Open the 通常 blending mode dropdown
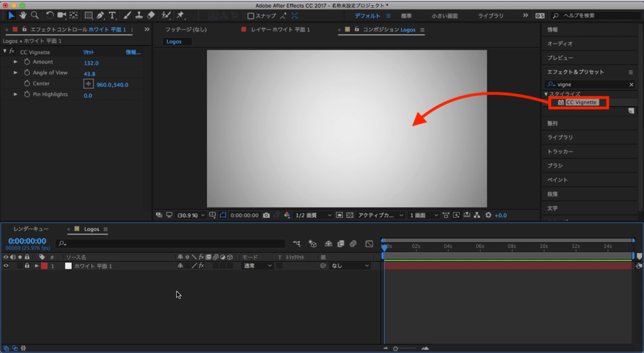 coord(258,266)
